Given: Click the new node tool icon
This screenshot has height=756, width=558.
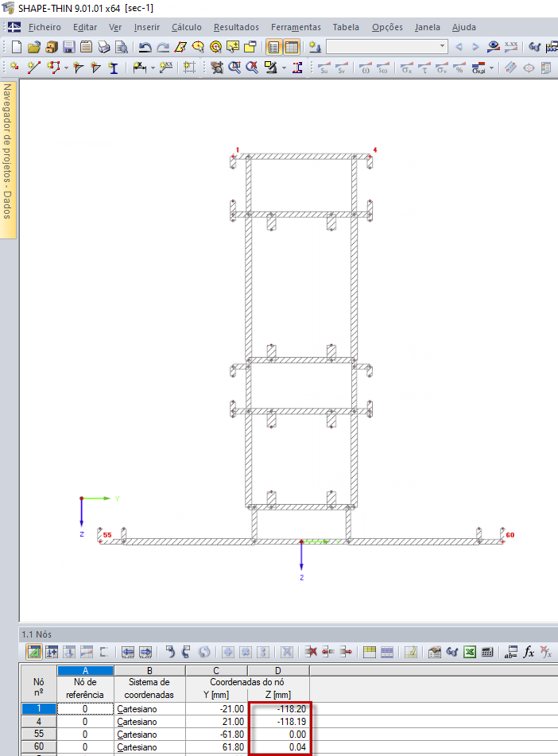Looking at the screenshot, I should (15, 68).
